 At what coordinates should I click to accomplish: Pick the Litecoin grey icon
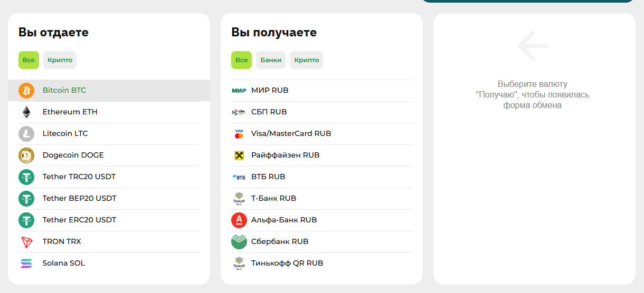click(x=26, y=134)
